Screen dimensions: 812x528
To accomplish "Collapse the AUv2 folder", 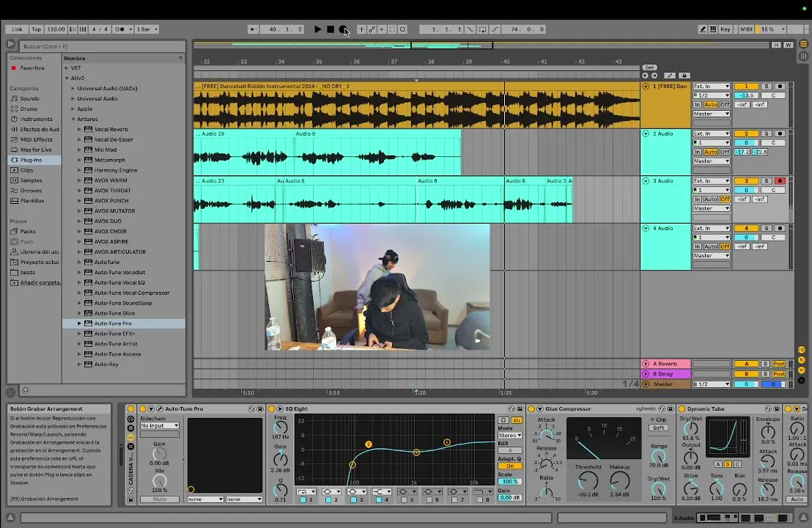I will [67, 78].
